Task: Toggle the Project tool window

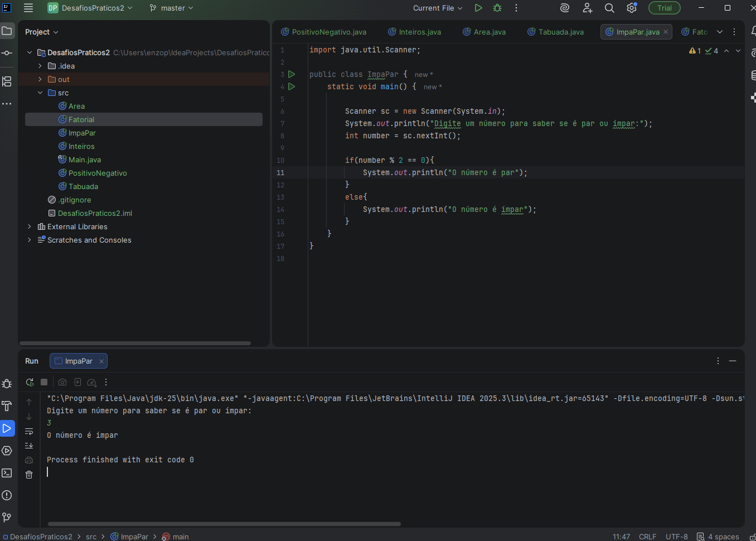Action: [7, 31]
